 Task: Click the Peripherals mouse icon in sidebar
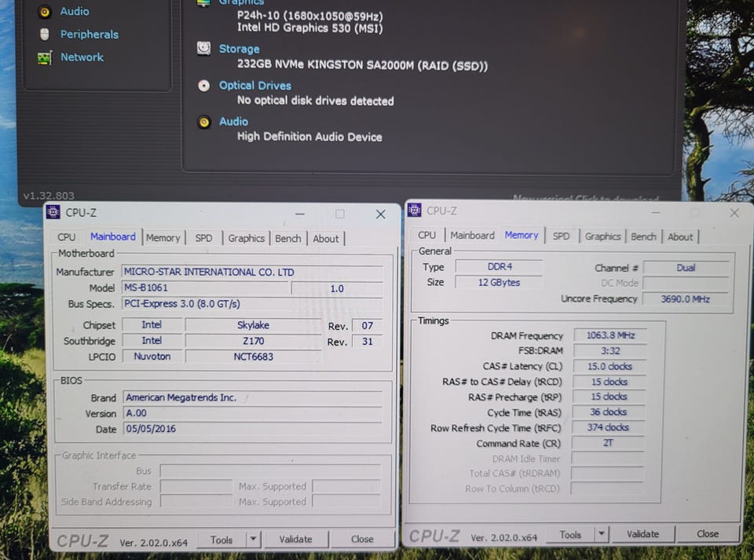pos(44,34)
